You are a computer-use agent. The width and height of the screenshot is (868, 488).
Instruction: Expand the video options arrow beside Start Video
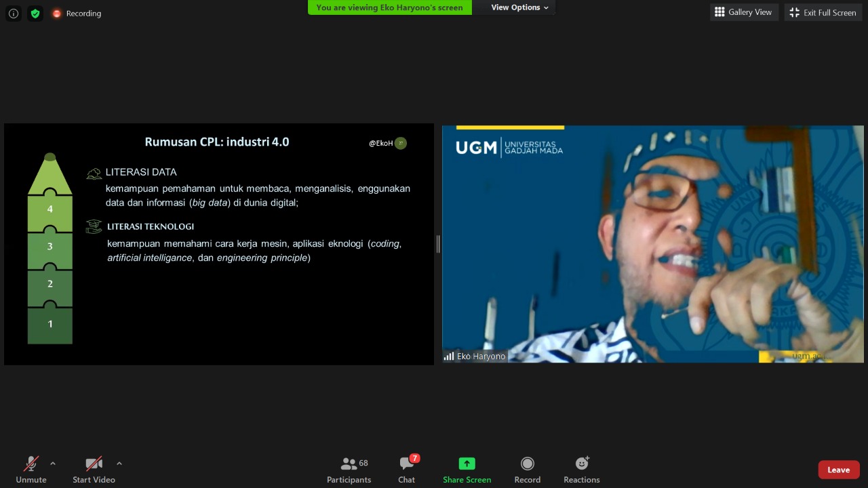[119, 464]
